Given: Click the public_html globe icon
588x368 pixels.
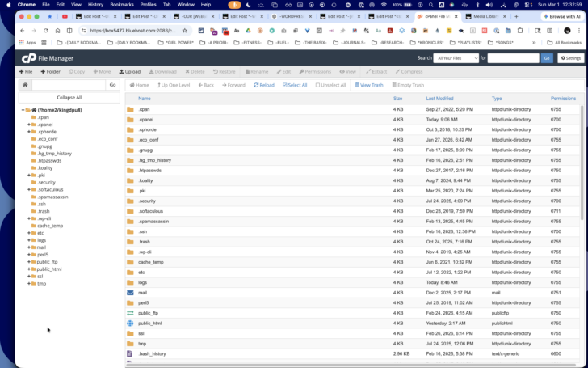Looking at the screenshot, I should (x=130, y=324).
